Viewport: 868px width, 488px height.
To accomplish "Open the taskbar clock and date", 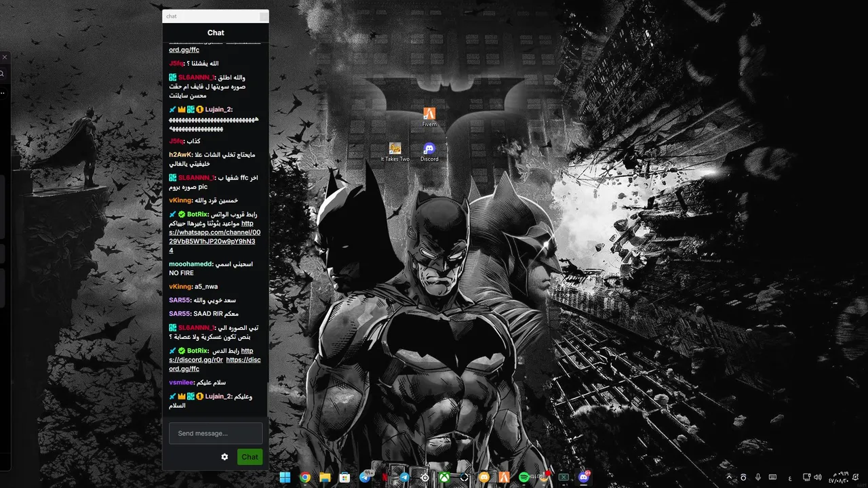I will [x=839, y=477].
